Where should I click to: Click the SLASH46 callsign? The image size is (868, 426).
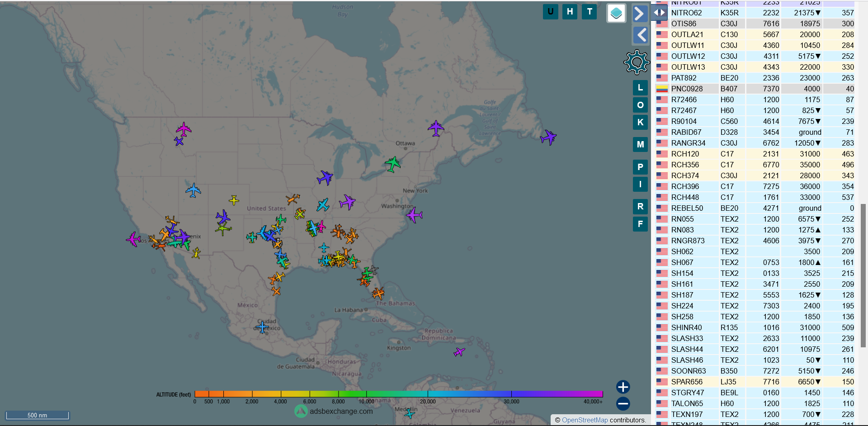pyautogui.click(x=687, y=360)
